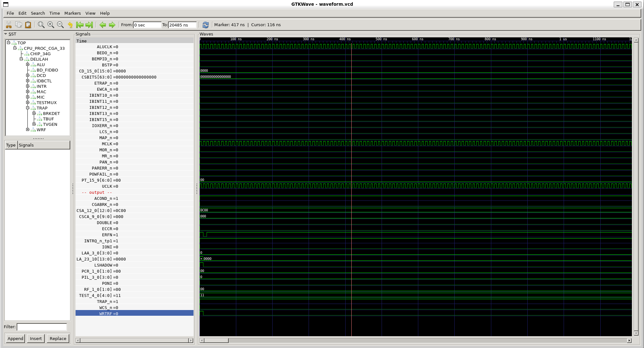Click the Signals column header
The height and width of the screenshot is (348, 644).
click(x=44, y=145)
